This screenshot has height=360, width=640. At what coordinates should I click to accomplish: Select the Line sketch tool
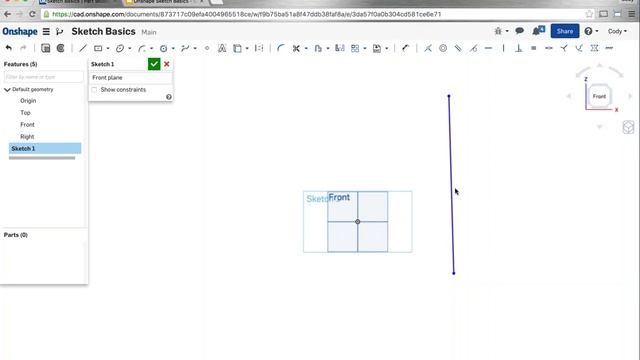point(83,48)
